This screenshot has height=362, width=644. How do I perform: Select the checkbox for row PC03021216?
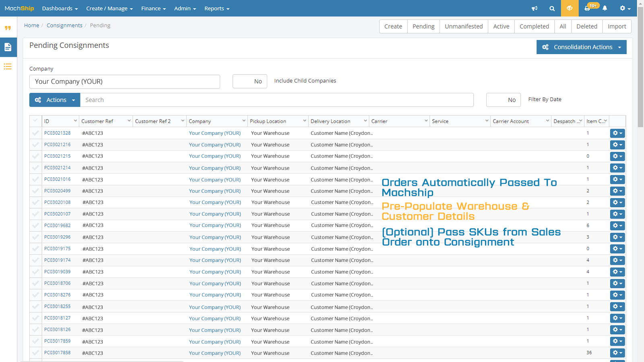(35, 144)
